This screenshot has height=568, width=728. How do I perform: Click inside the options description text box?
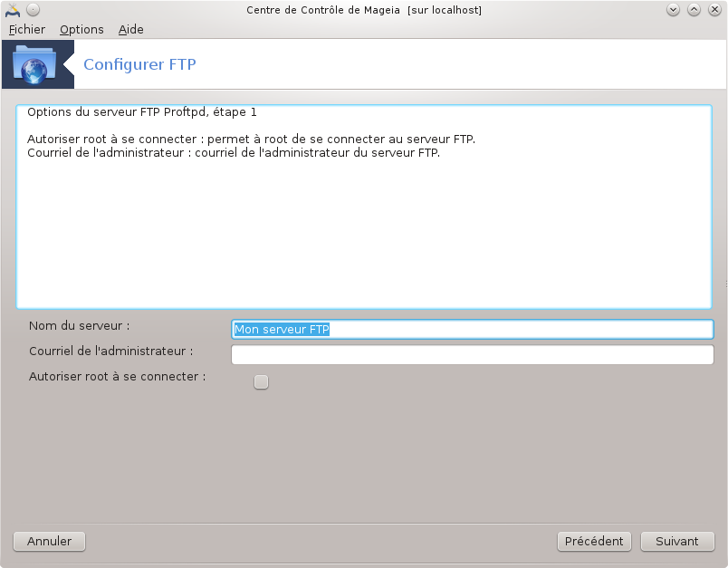pyautogui.click(x=364, y=207)
